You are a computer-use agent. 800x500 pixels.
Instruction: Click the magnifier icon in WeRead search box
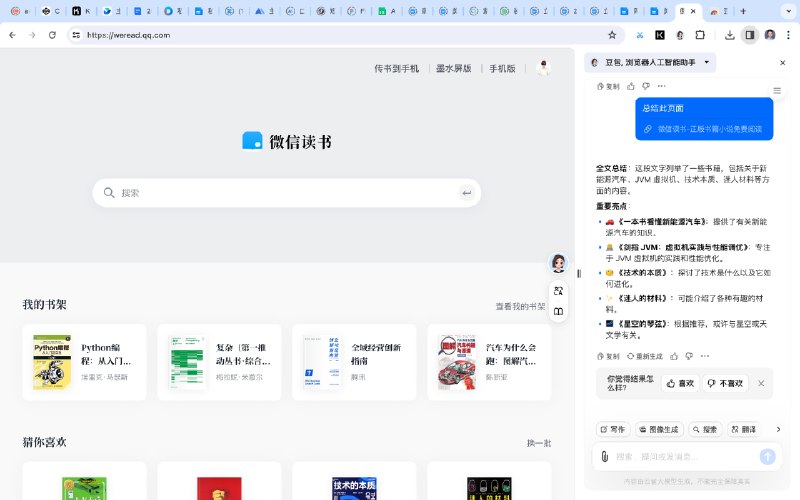coord(109,193)
